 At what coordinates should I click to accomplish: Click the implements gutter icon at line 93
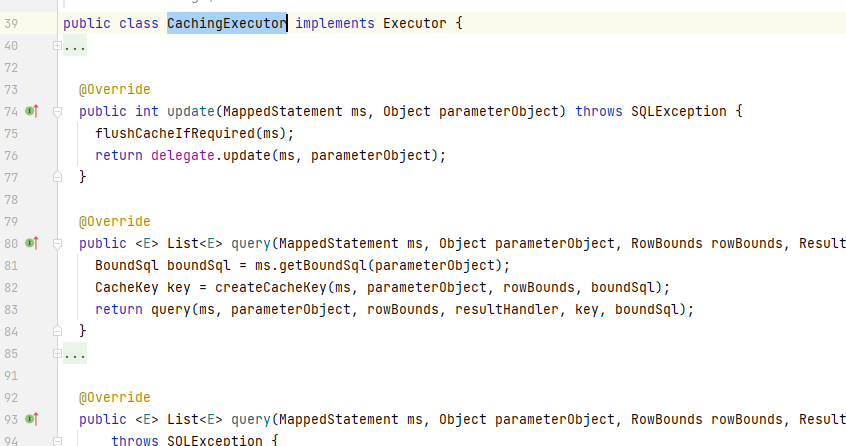tap(31, 419)
